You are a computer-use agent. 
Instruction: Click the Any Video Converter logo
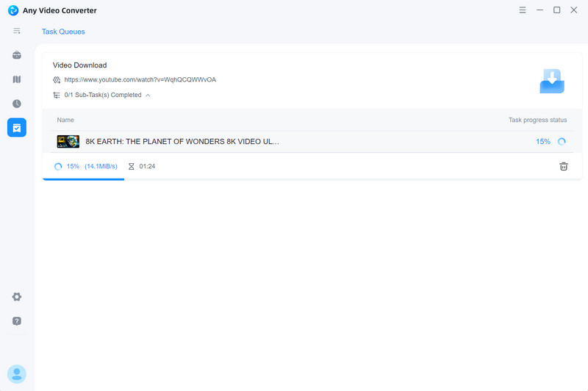pos(13,10)
